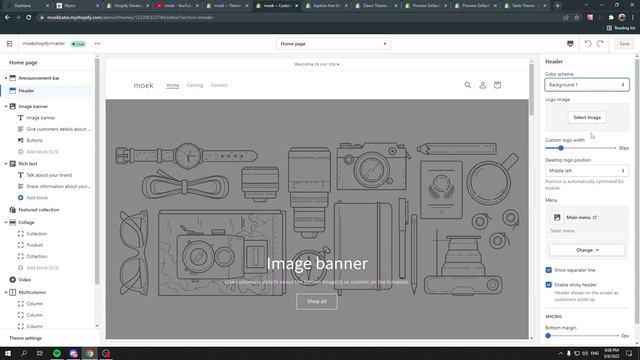
Task: Open the menu Change dropdown button
Action: [x=587, y=250]
